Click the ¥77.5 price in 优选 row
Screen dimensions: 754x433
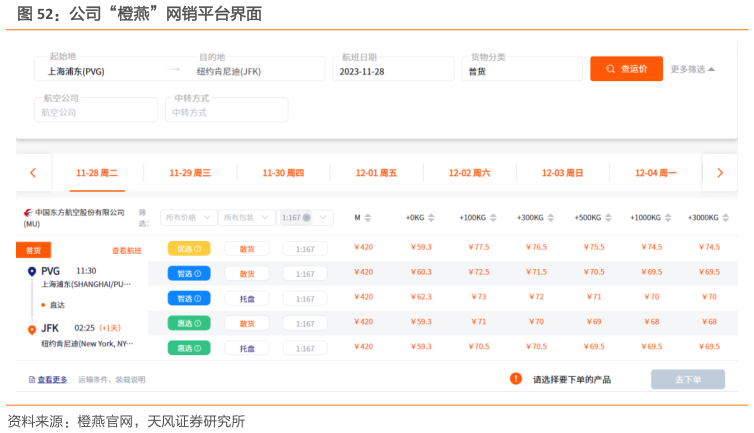click(479, 247)
